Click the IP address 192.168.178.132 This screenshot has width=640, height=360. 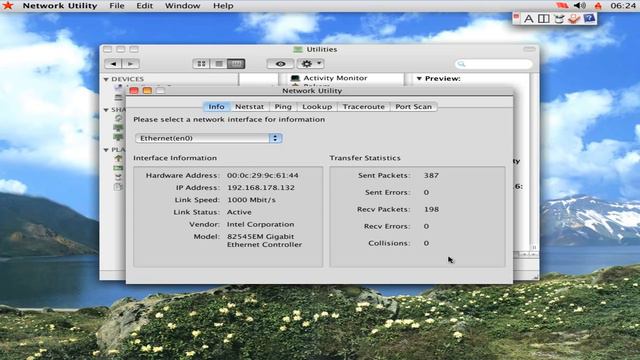pos(261,188)
